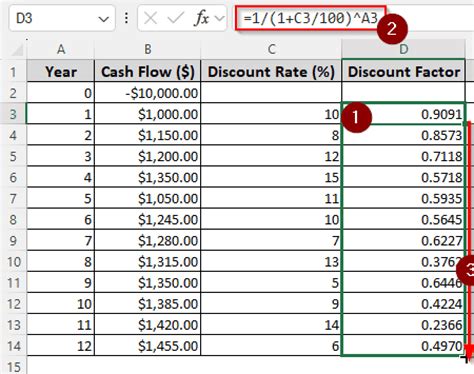Select row 15 header

(13, 366)
